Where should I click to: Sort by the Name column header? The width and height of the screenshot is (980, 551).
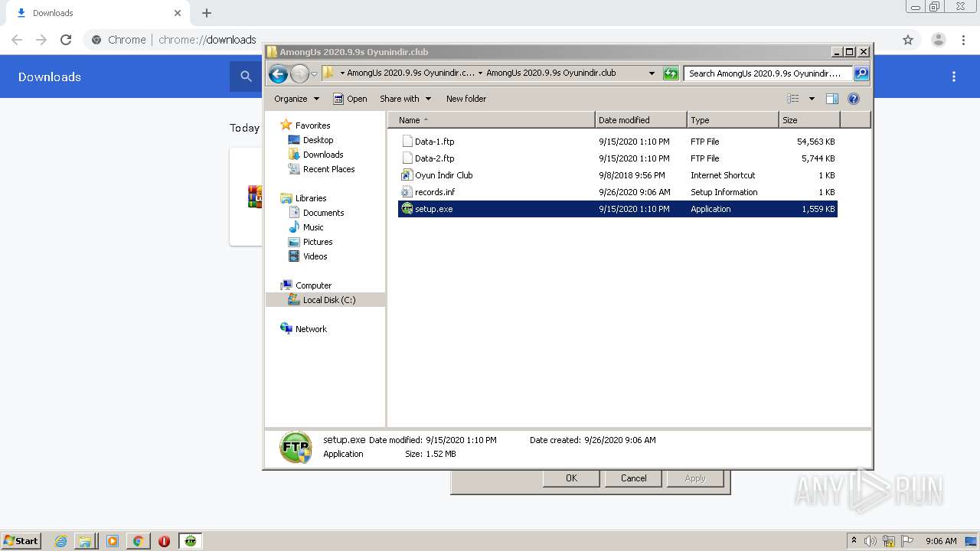click(x=492, y=120)
